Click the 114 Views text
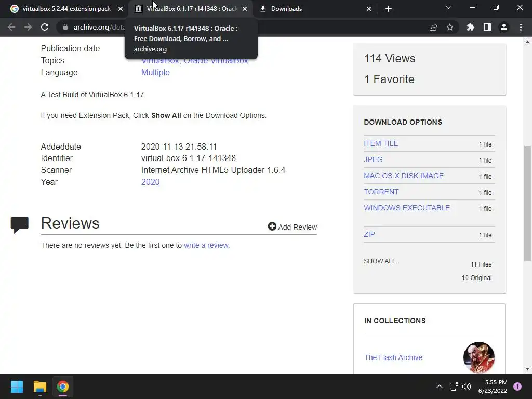This screenshot has width=532, height=399. (x=390, y=58)
